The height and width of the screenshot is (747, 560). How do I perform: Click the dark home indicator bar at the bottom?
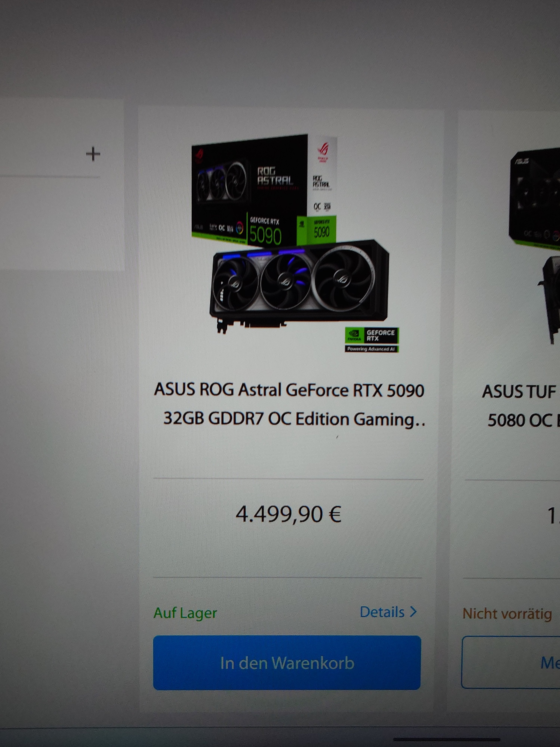[446, 739]
